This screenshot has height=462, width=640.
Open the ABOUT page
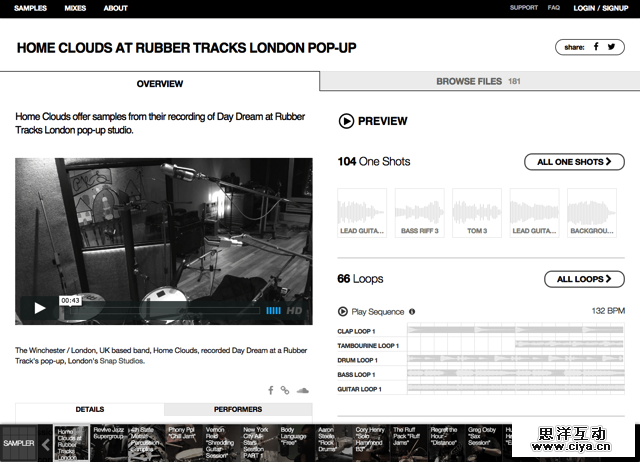click(116, 8)
